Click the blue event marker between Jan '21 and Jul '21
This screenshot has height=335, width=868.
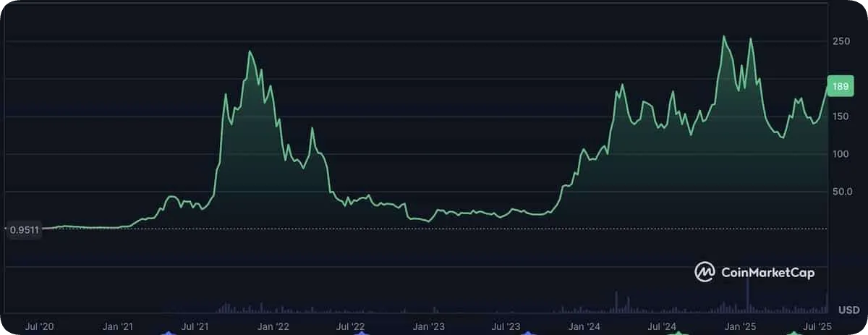pos(169,333)
